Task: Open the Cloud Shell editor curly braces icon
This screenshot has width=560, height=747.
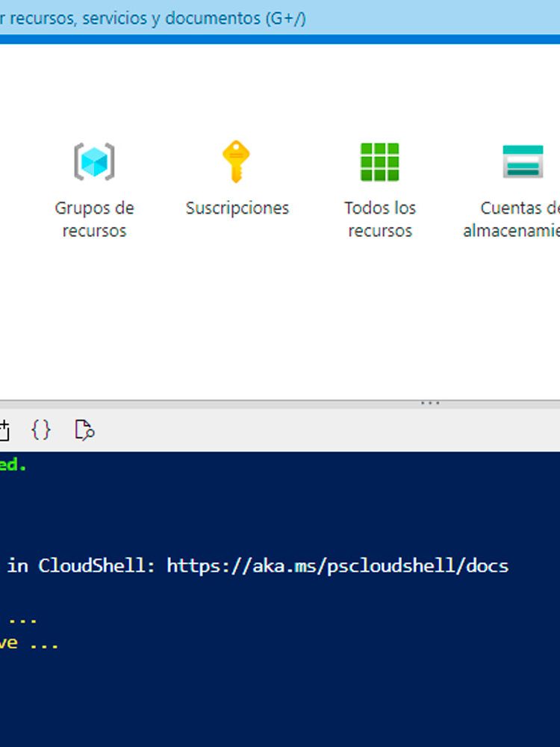Action: (x=41, y=430)
